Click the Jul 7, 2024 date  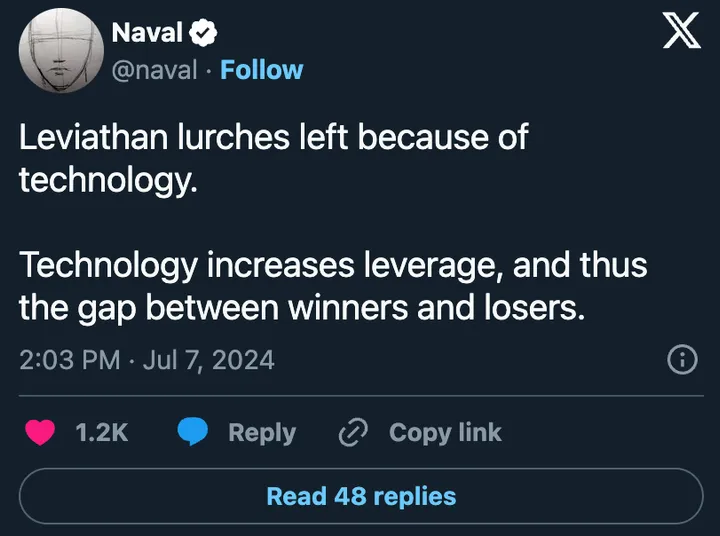point(208,359)
